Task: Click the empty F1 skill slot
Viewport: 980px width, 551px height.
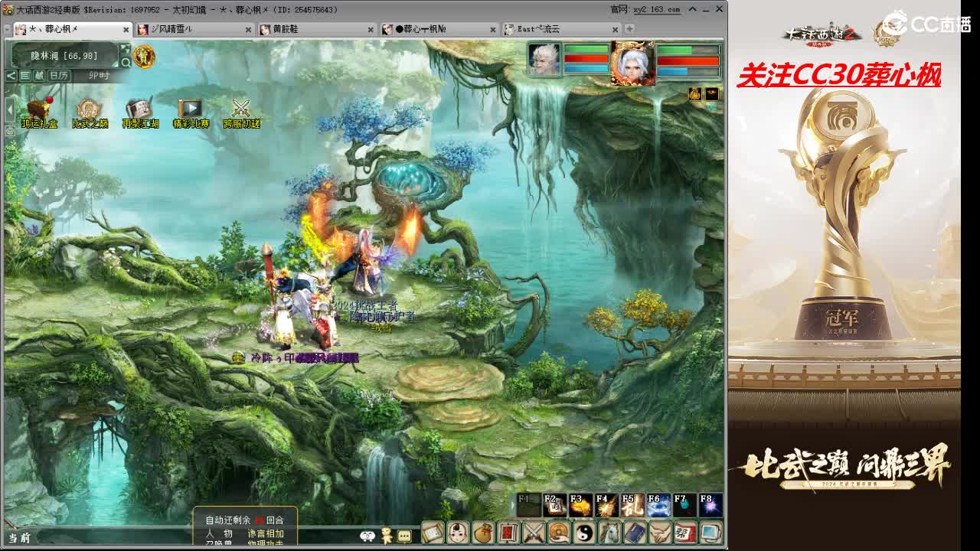Action: point(529,505)
